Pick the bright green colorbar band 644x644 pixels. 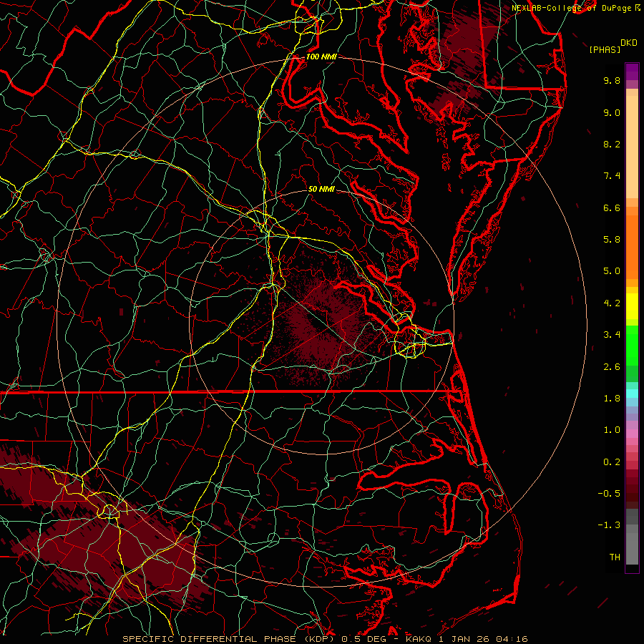(x=632, y=345)
